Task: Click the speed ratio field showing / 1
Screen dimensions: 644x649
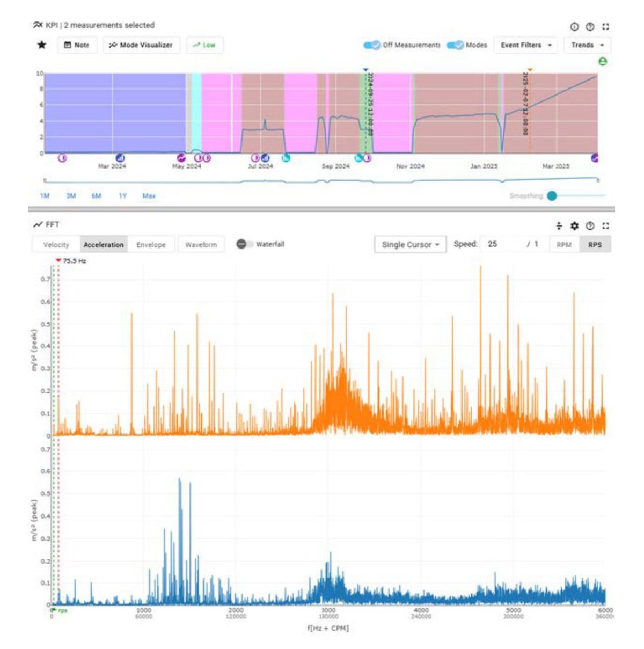Action: pyautogui.click(x=533, y=244)
